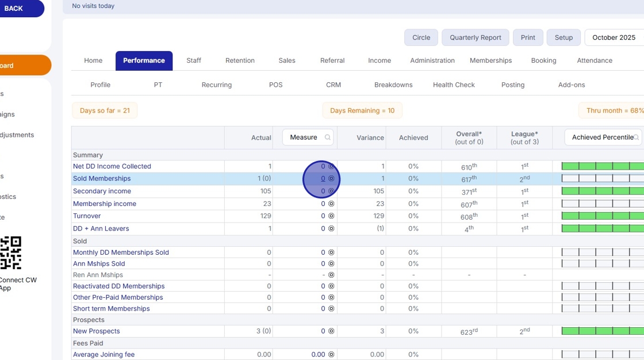Image resolution: width=644 pixels, height=360 pixels.
Task: Open the POS sub-tab
Action: pyautogui.click(x=275, y=85)
